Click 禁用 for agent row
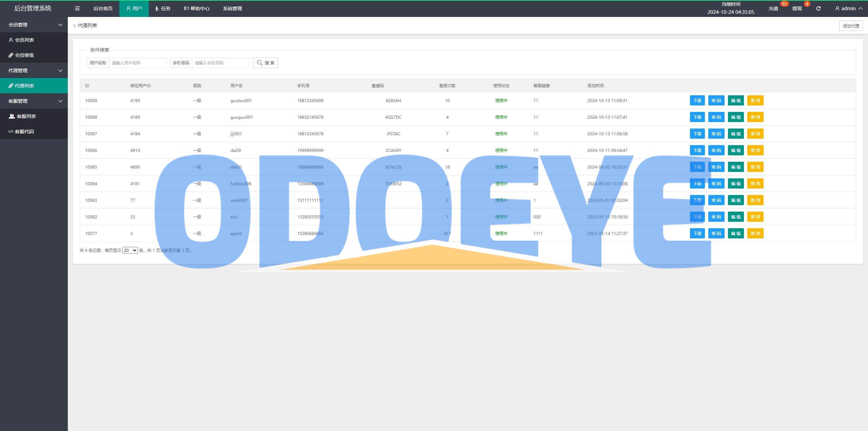 coord(755,233)
